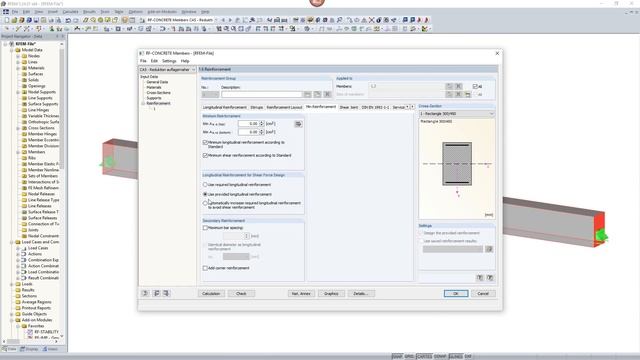Screen dimensions: 640x360
Task: Click Open file icon in main toolbar
Action: [14, 20]
